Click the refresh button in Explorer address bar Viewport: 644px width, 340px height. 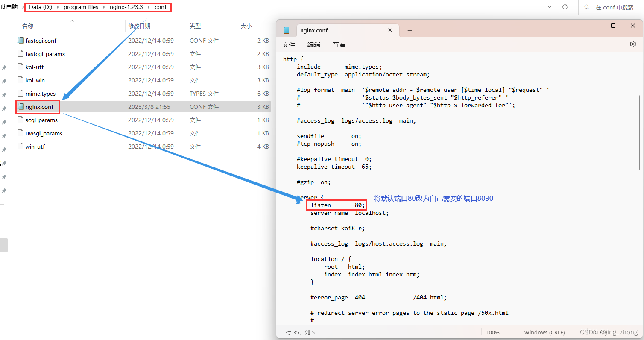click(565, 7)
